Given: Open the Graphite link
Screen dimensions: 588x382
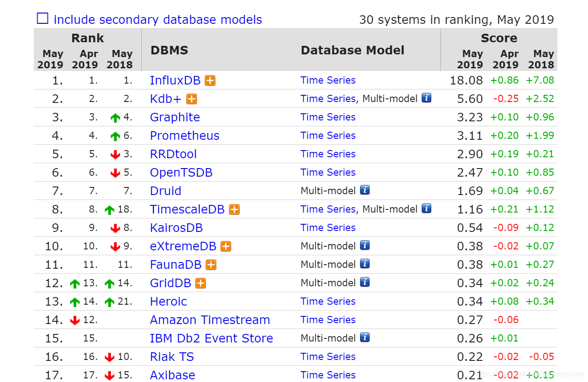Looking at the screenshot, I should coord(175,117).
